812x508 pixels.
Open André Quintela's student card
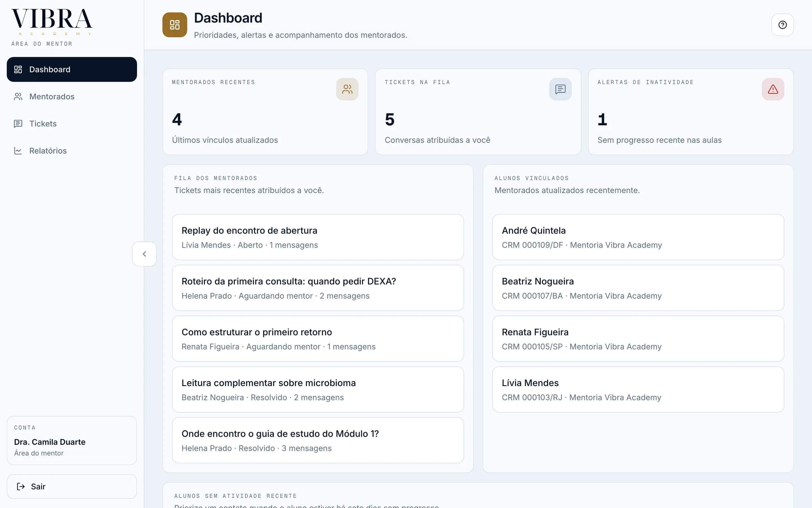point(638,237)
